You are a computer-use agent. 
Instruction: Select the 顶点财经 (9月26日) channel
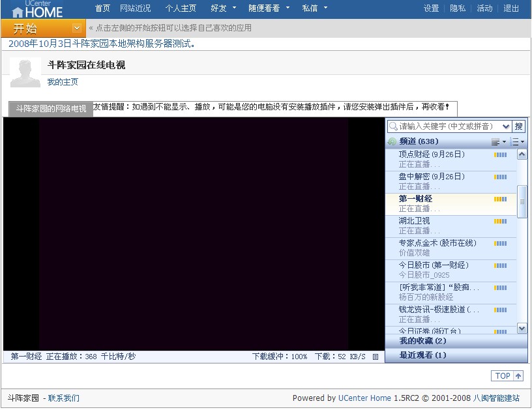(x=451, y=160)
